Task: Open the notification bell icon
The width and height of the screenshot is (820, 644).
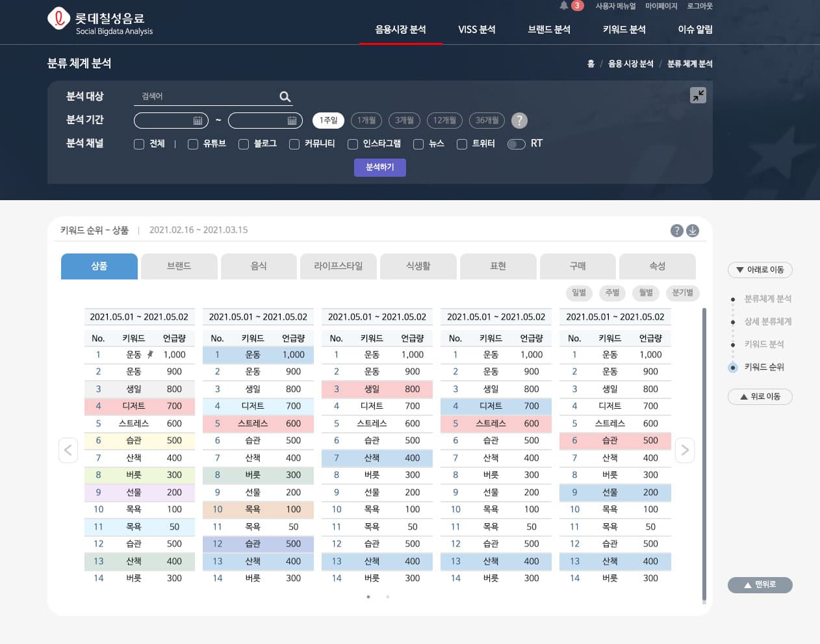Action: click(x=563, y=6)
